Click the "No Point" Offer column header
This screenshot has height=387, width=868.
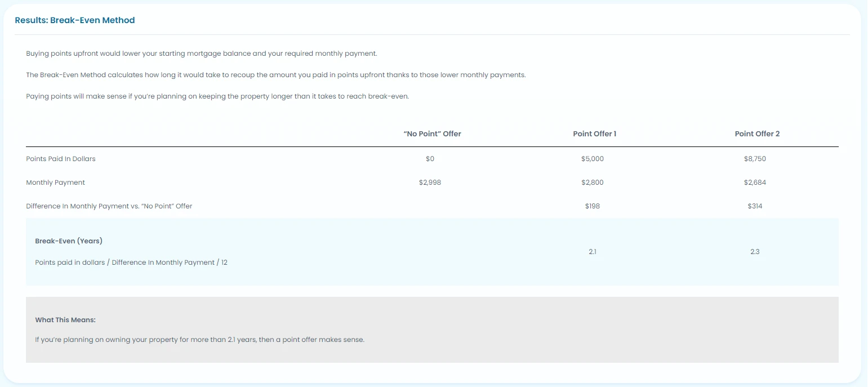pyautogui.click(x=432, y=134)
